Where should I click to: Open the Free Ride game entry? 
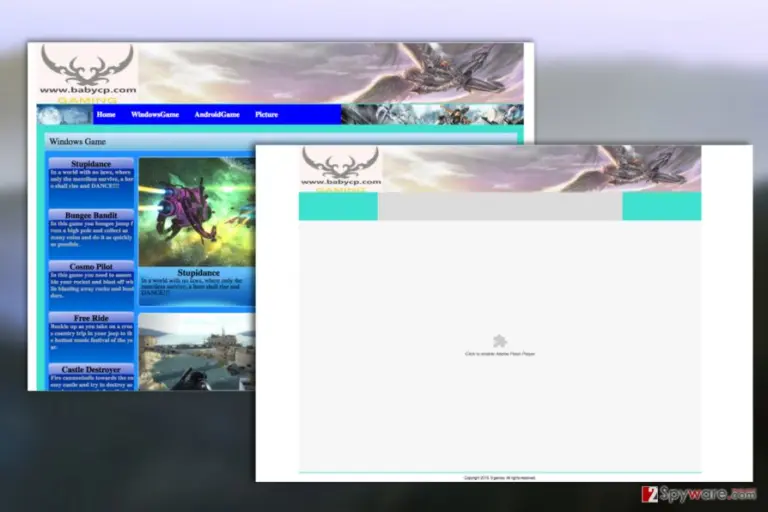91,318
